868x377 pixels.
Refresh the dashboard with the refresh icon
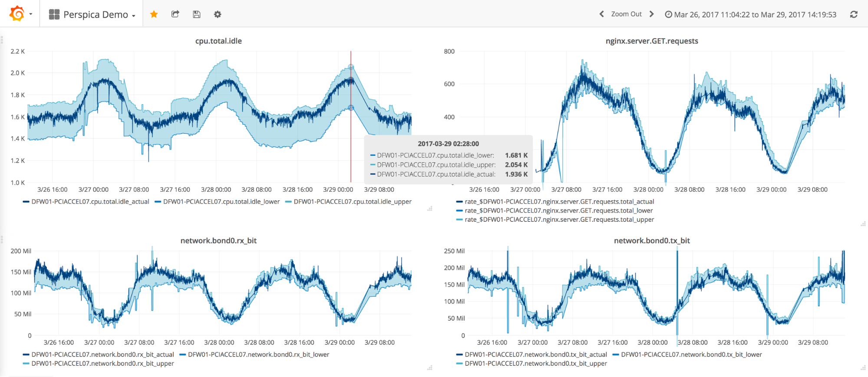coord(854,14)
